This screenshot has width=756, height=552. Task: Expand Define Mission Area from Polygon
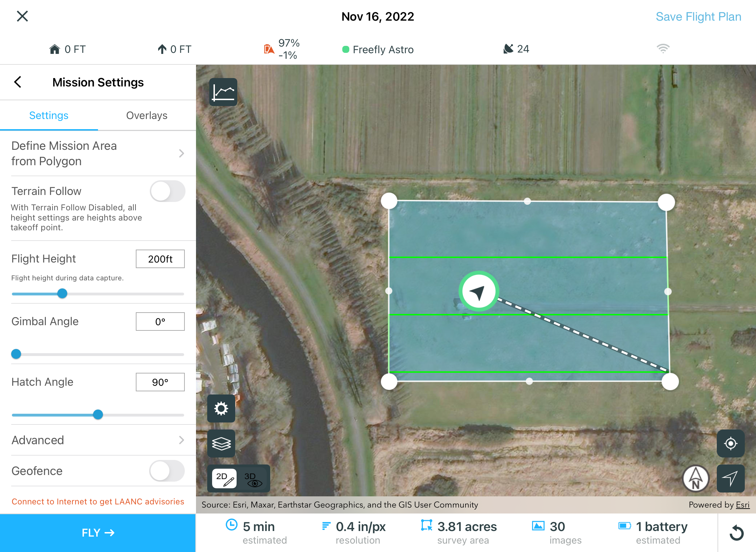click(x=98, y=153)
